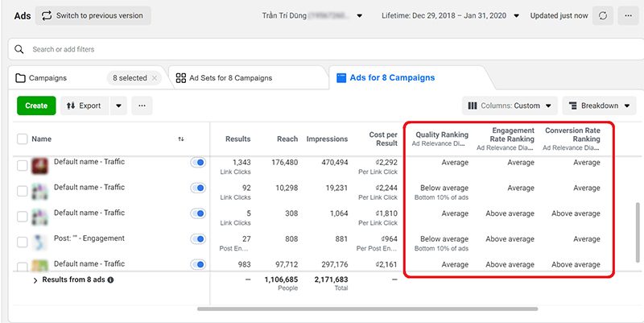The width and height of the screenshot is (644, 323).
Task: Open the three-dot menu at top right
Action: [628, 15]
